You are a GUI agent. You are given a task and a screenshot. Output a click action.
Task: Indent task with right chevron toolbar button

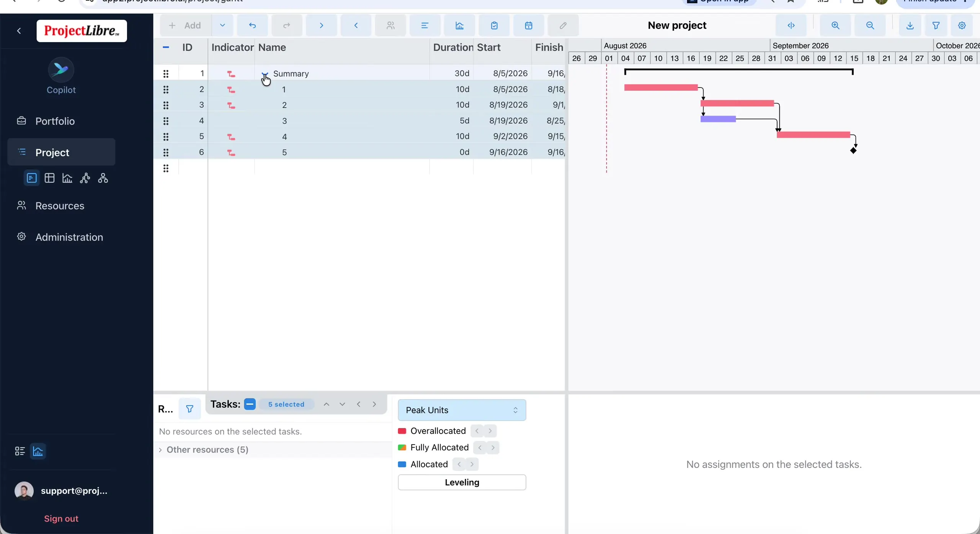321,26
